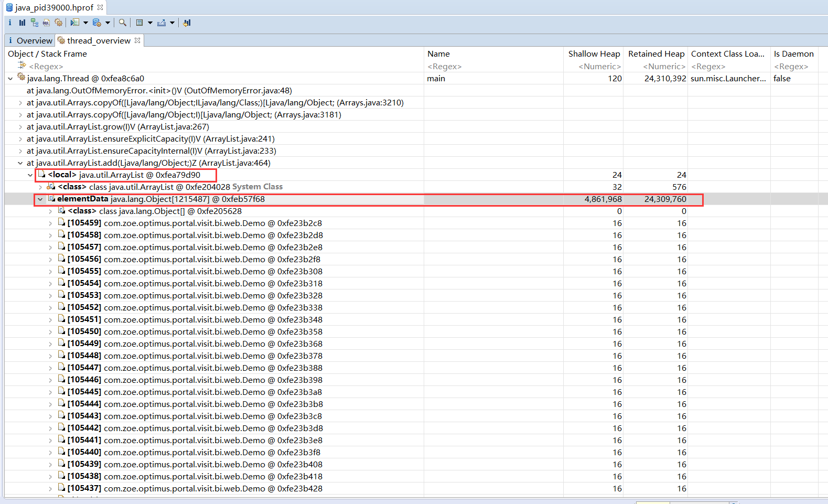Click the array icon beside elementData

click(51, 198)
